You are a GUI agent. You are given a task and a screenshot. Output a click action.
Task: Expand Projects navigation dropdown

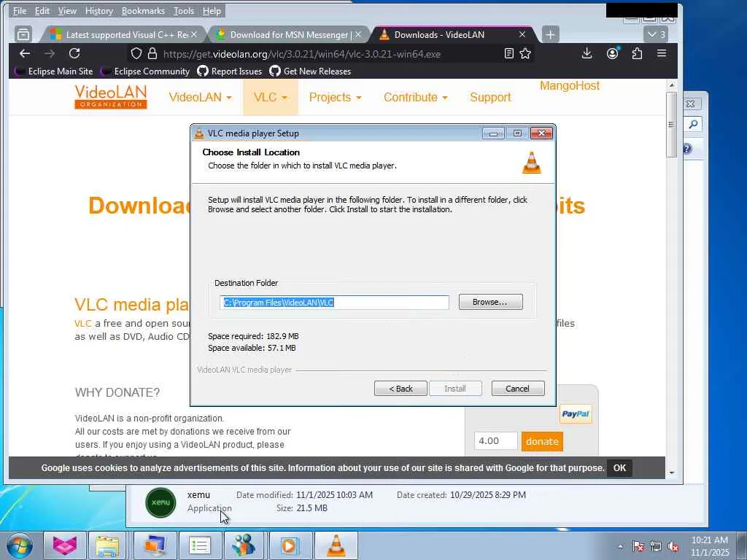pos(335,97)
